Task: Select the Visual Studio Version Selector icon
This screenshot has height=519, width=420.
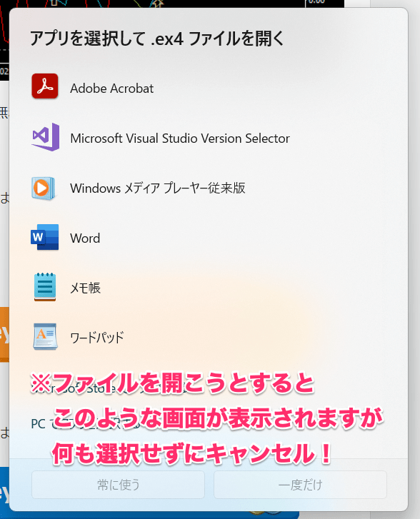Action: coord(46,137)
